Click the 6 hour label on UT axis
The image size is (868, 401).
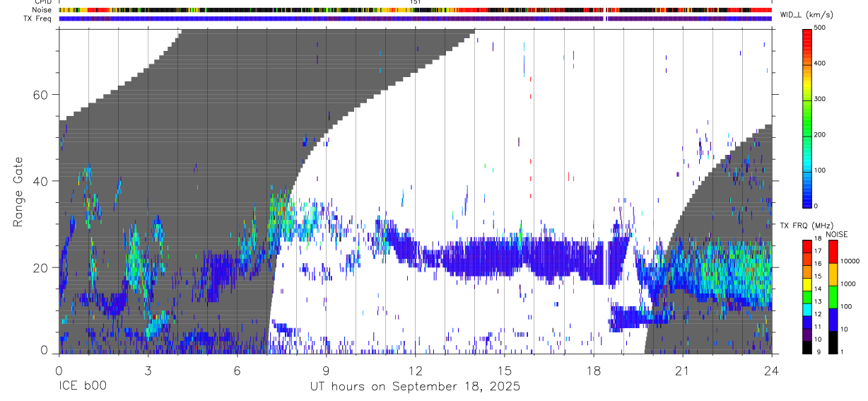click(x=237, y=369)
